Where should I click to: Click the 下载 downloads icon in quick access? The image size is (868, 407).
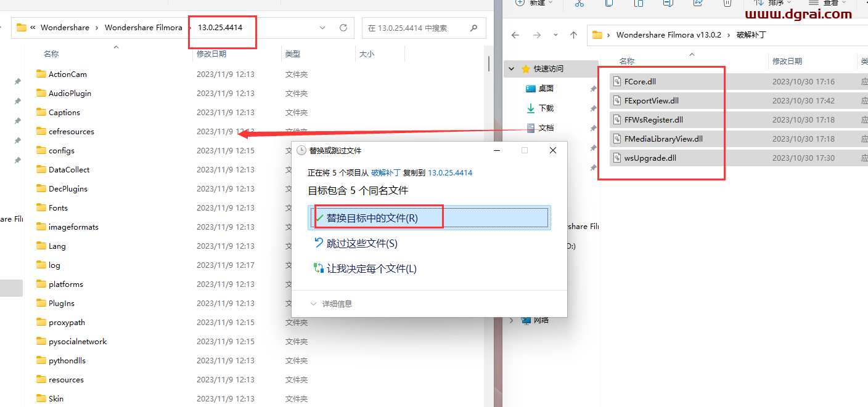click(531, 108)
